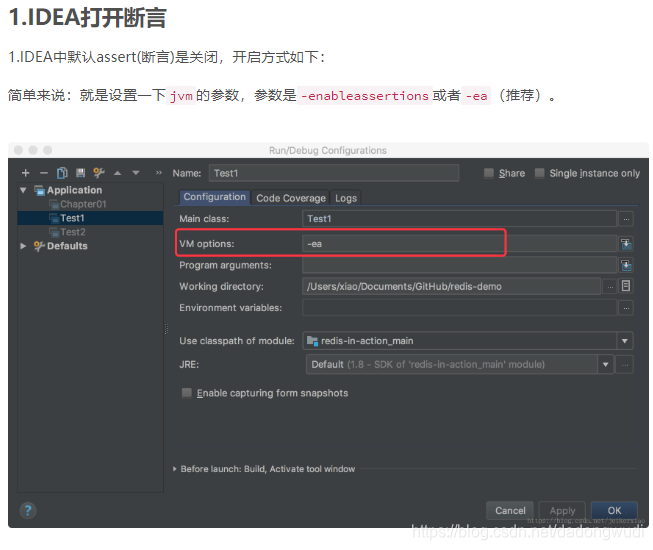Toggle Single instance only checkbox
This screenshot has width=653, height=550.
pyautogui.click(x=539, y=173)
